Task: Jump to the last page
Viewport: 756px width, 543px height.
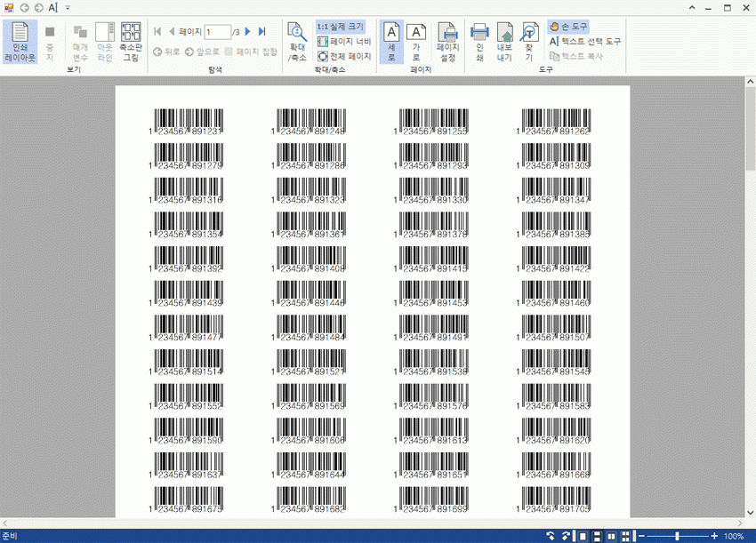Action: (x=261, y=32)
